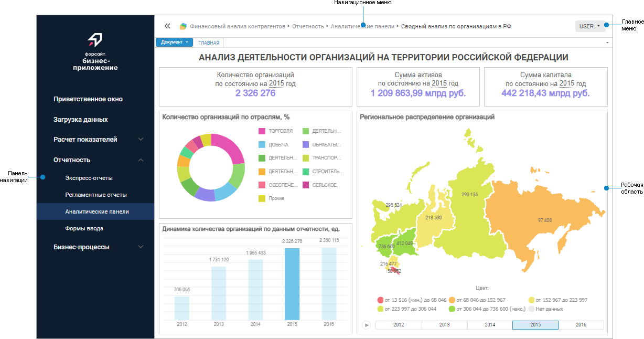The width and height of the screenshot is (644, 339).
Task: Click the red map legend circle
Action: tap(380, 300)
